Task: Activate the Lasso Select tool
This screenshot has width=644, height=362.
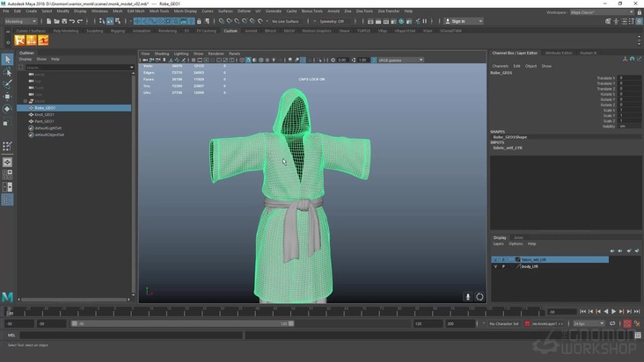Action: coord(7,72)
